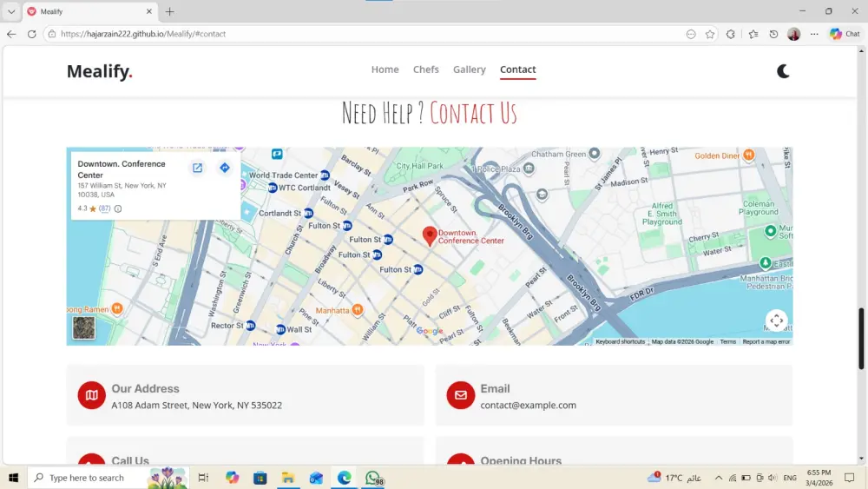Viewport: 868px width, 489px height.
Task: Open larger map view icon
Action: (198, 168)
